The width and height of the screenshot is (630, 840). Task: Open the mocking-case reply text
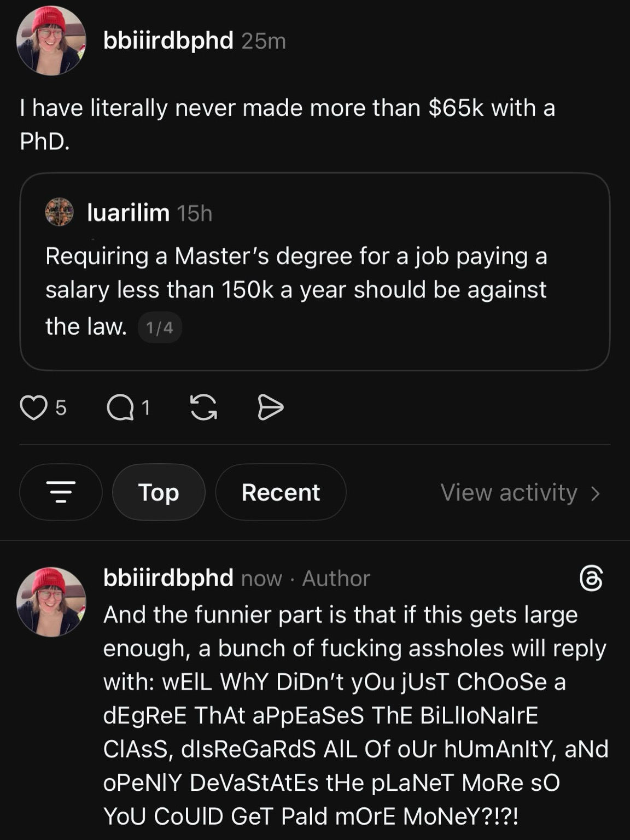coord(355,715)
